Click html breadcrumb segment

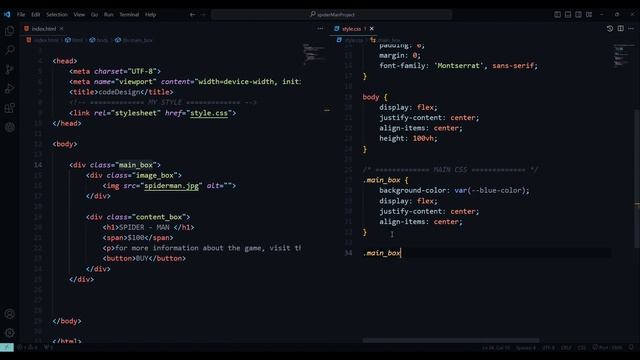pos(74,40)
